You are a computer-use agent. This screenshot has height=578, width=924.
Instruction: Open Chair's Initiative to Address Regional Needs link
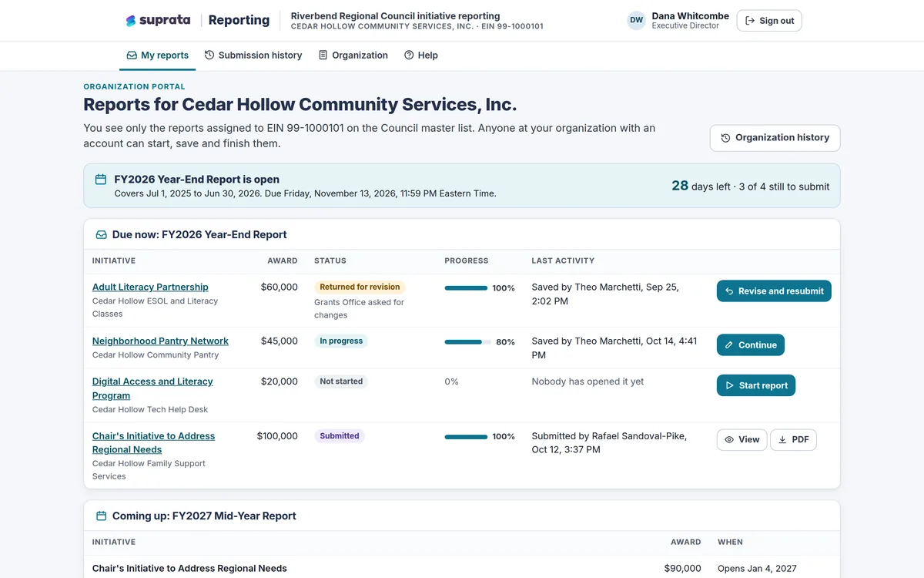tap(153, 442)
